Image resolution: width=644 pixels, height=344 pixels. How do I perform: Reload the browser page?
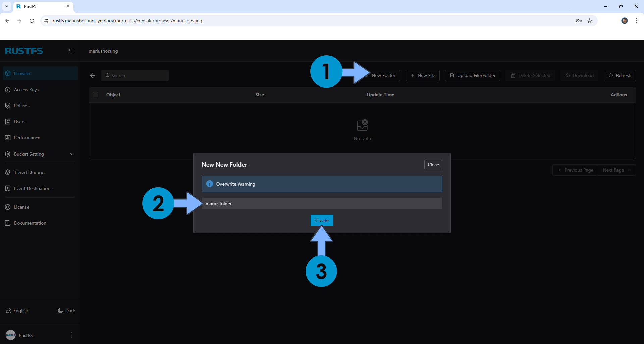click(x=32, y=21)
